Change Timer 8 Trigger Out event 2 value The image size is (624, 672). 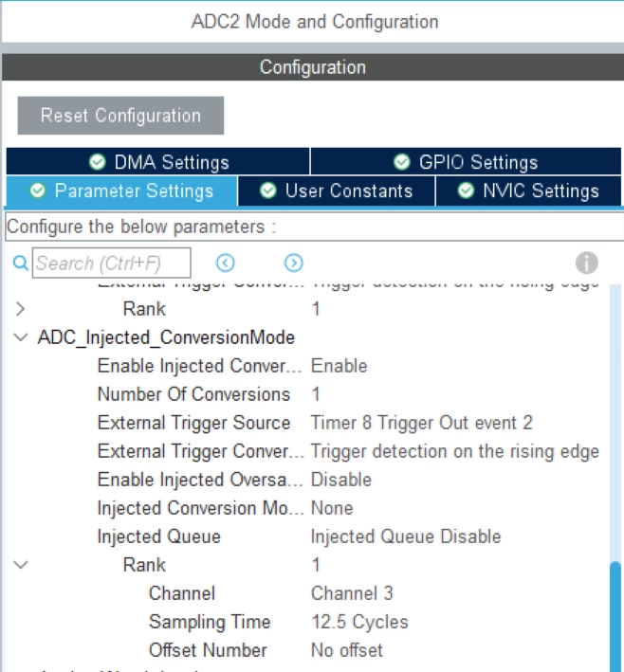coord(422,423)
